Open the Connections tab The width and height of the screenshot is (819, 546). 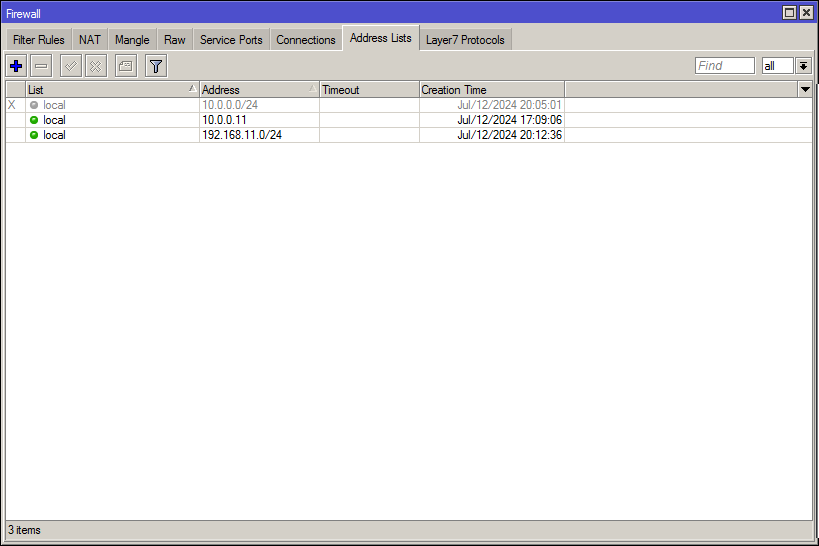coord(306,40)
